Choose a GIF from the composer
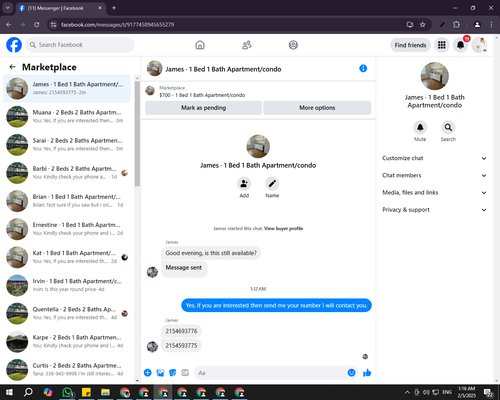This screenshot has height=400, width=500. pyautogui.click(x=185, y=373)
